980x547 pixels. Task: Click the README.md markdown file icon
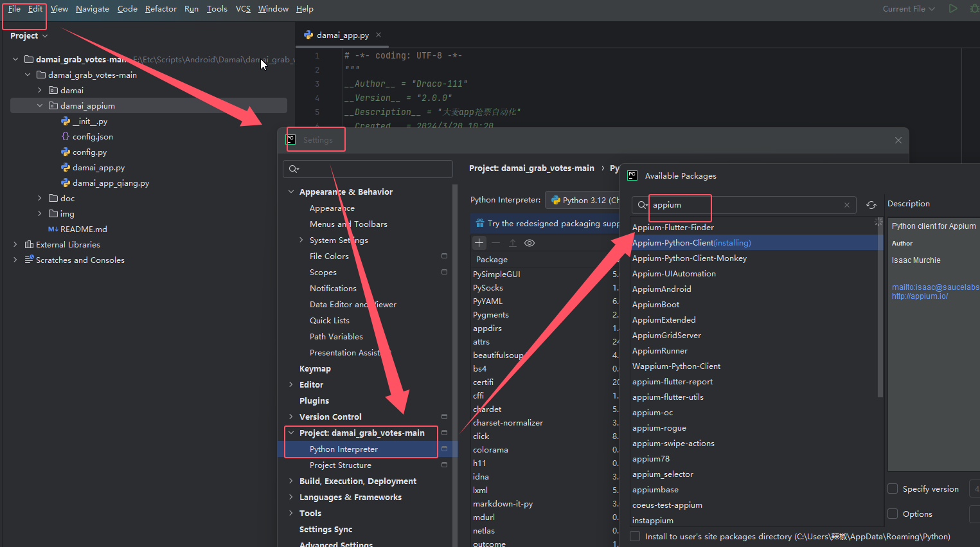(x=53, y=229)
